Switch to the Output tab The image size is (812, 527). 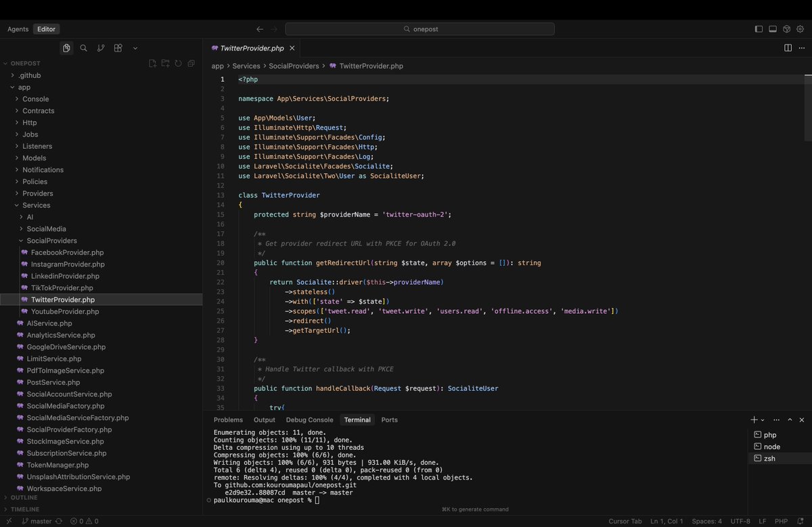coord(265,420)
